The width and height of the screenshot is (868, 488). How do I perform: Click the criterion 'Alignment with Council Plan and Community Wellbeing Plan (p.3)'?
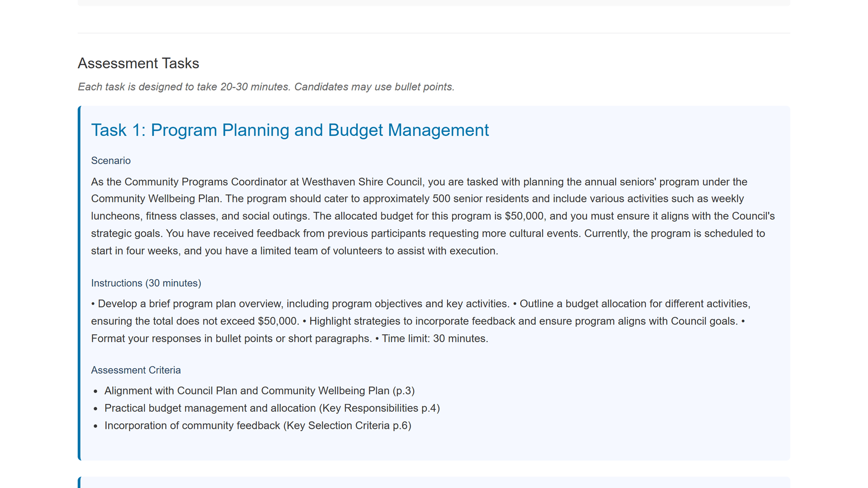tap(259, 391)
